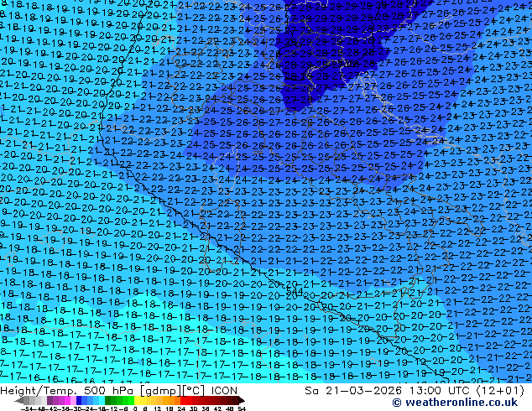This screenshot has width=532, height=411.
Task: Click the '544' geopotential contour label
Action: (295, 290)
